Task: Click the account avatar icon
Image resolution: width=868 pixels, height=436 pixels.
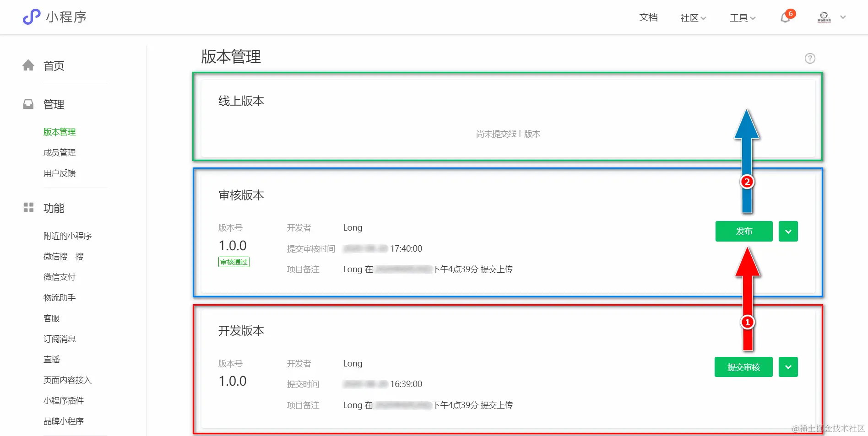Action: pyautogui.click(x=824, y=17)
